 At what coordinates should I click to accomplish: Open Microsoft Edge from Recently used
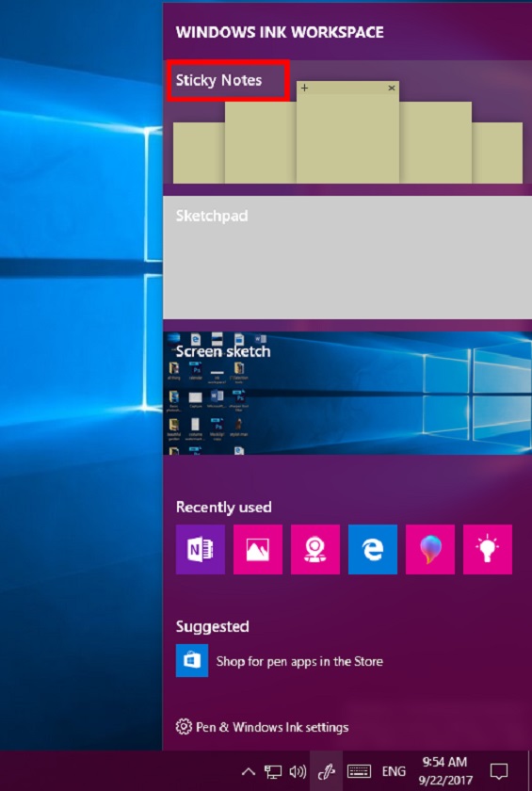click(373, 549)
